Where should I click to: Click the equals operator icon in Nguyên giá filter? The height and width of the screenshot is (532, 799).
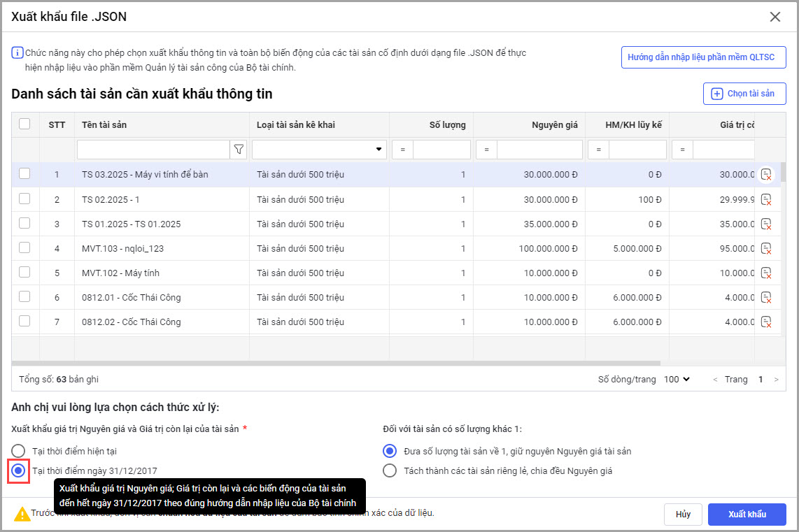click(486, 150)
